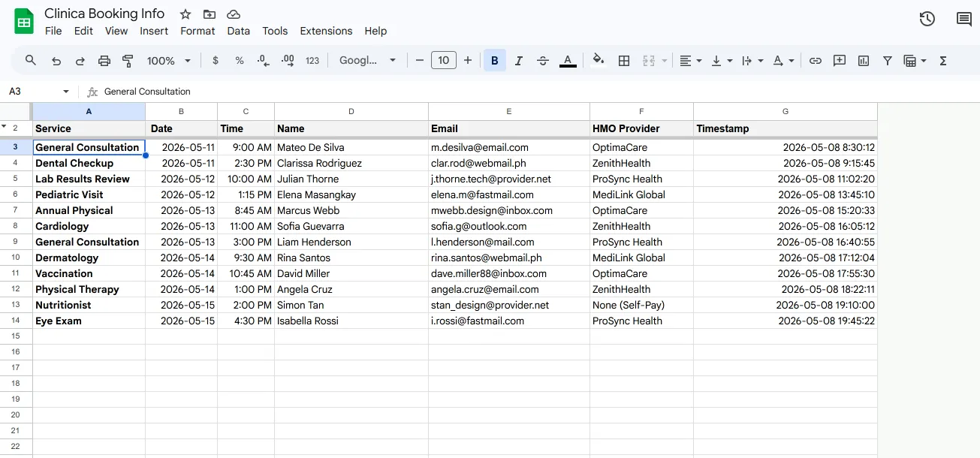
Task: Open the fill color picker
Action: pos(599,61)
